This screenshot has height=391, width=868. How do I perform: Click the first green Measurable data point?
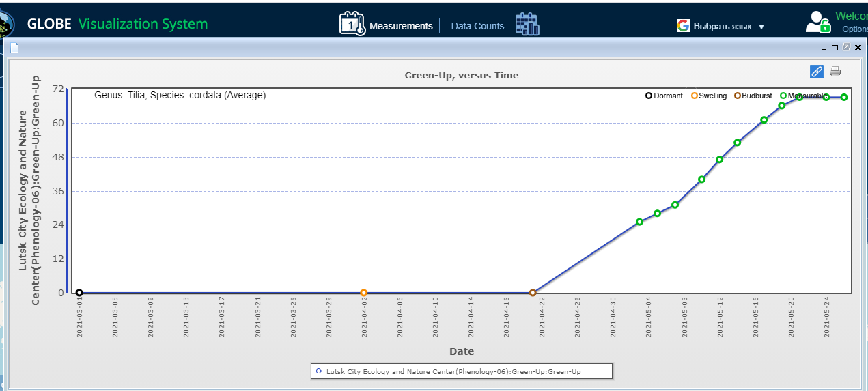tap(639, 222)
